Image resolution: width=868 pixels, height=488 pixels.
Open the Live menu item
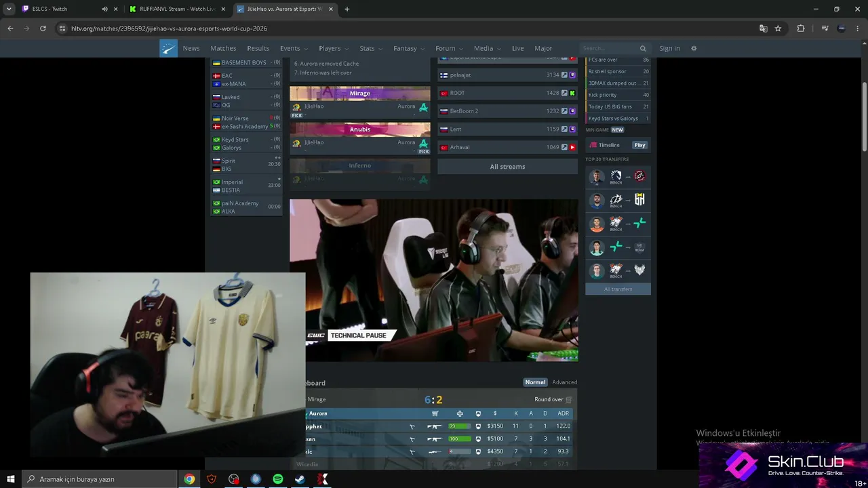tap(518, 48)
